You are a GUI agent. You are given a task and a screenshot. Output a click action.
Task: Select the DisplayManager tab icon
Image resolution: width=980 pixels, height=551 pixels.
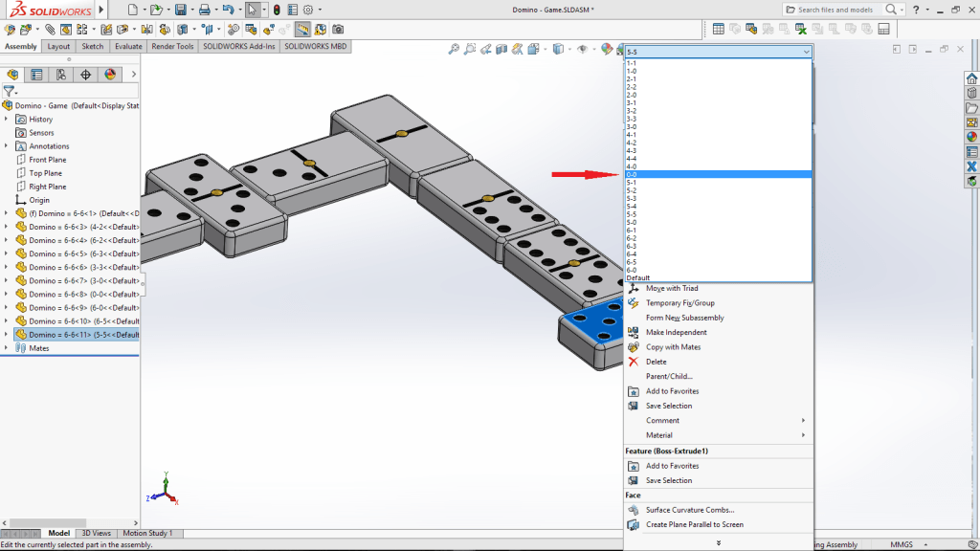(x=110, y=77)
